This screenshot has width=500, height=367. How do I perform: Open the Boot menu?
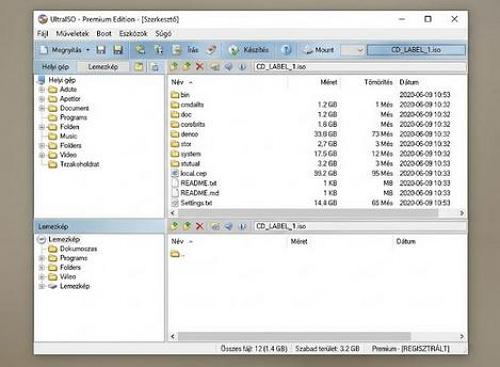click(104, 34)
